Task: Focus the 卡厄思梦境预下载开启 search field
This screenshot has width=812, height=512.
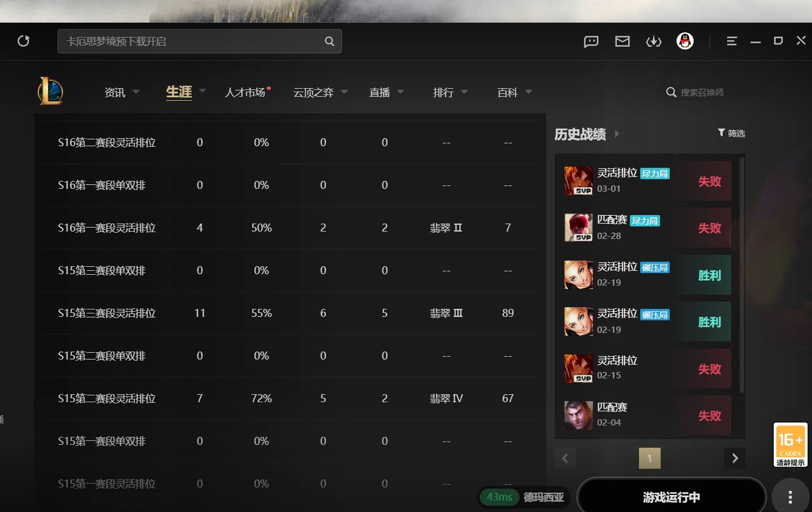Action: pos(200,41)
